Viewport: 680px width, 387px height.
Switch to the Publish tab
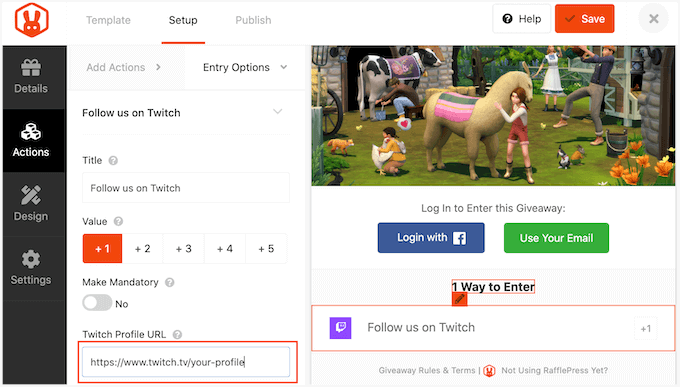point(253,20)
